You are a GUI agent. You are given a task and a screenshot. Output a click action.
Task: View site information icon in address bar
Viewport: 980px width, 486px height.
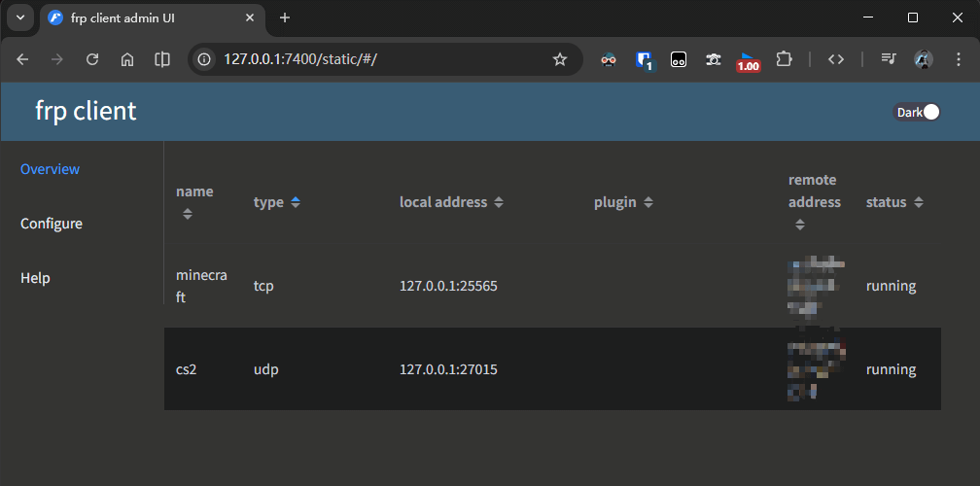click(x=204, y=59)
